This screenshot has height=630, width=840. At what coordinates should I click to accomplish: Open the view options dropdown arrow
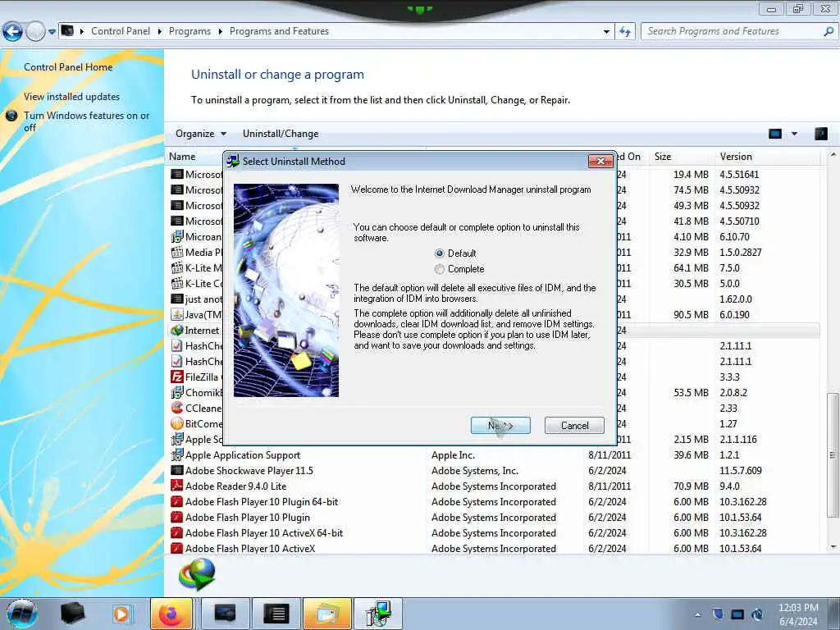pos(794,134)
